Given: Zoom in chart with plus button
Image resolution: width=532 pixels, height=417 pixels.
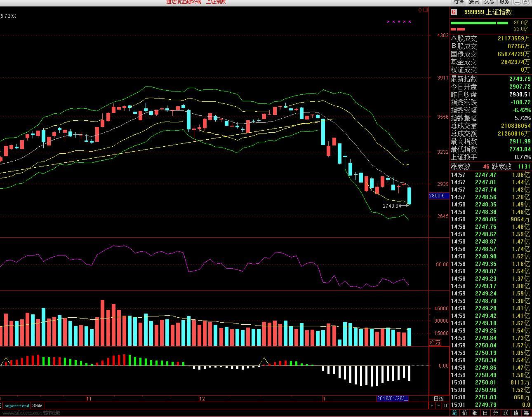Looking at the screenshot, I should 432,405.
